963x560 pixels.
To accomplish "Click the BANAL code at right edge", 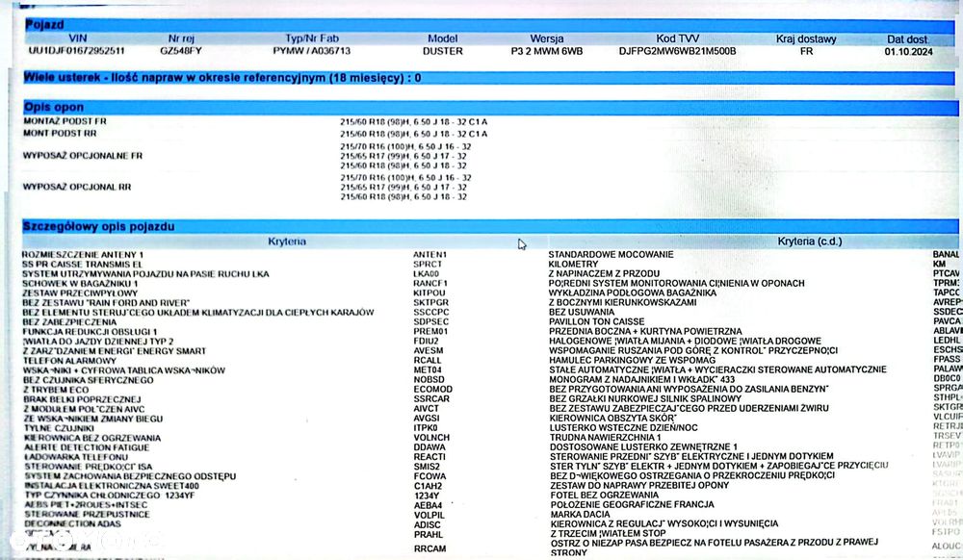I will (946, 254).
